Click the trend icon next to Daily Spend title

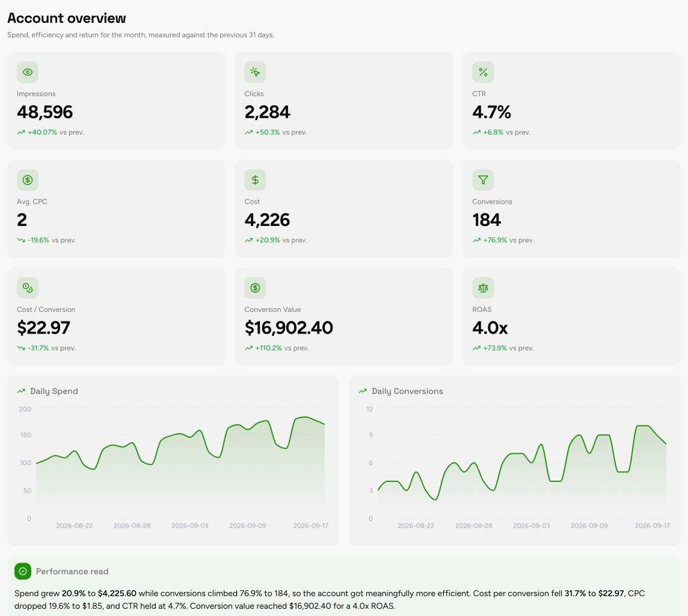click(20, 391)
